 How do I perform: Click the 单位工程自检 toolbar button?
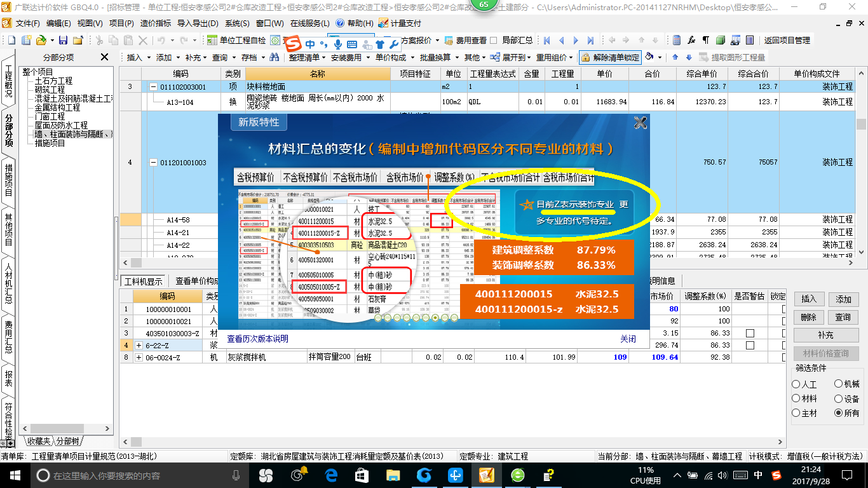tap(237, 40)
